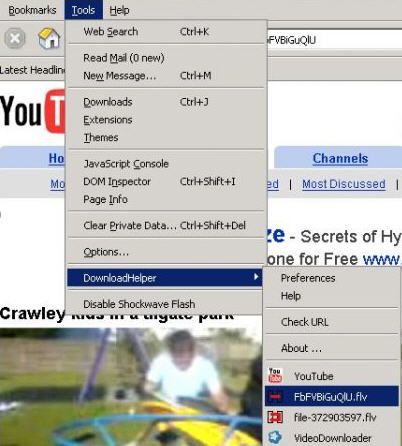Open Options... from Tools menu
The width and height of the screenshot is (402, 446).
pyautogui.click(x=166, y=252)
